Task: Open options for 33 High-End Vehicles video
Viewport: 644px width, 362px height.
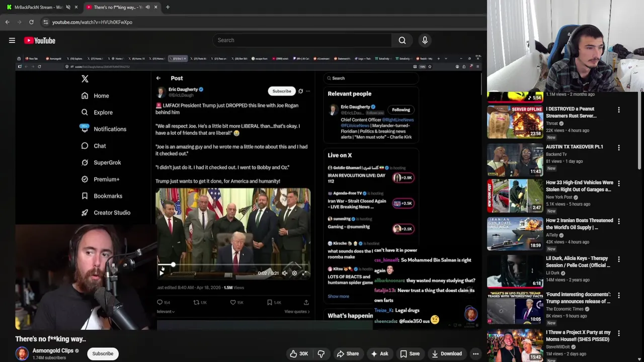Action: click(619, 184)
